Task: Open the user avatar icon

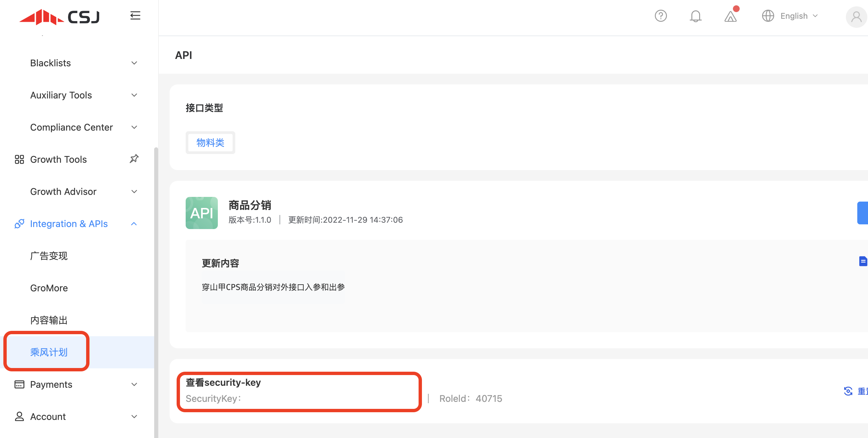Action: point(856,17)
